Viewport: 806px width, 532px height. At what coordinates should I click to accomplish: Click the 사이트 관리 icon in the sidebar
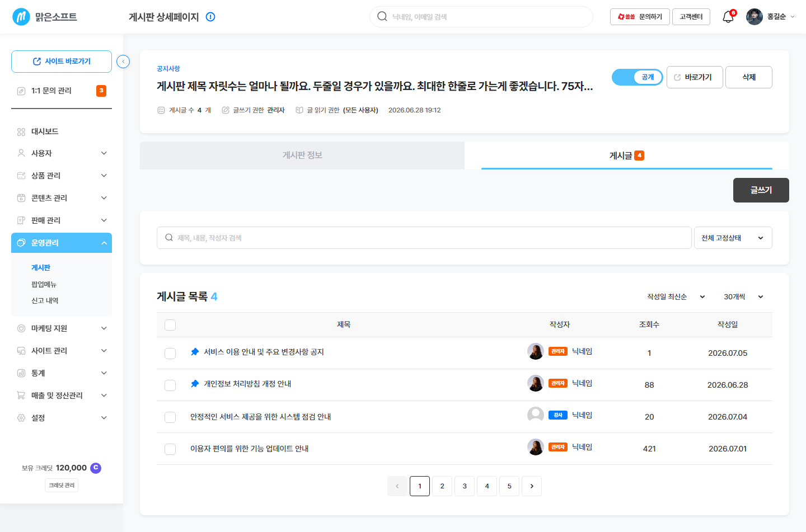coord(21,351)
